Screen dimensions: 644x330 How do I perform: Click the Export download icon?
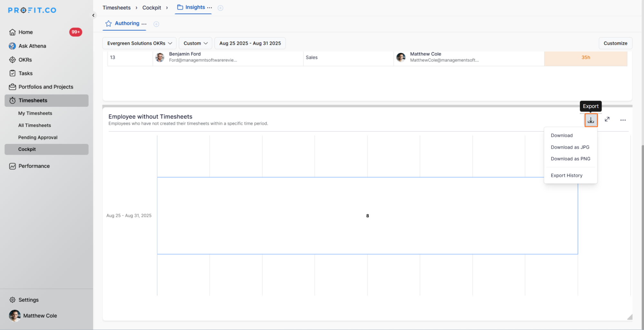[591, 120]
